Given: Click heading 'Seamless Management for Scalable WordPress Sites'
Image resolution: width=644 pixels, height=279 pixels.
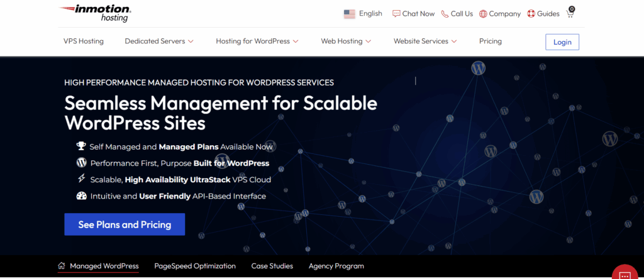Looking at the screenshot, I should click(221, 113).
